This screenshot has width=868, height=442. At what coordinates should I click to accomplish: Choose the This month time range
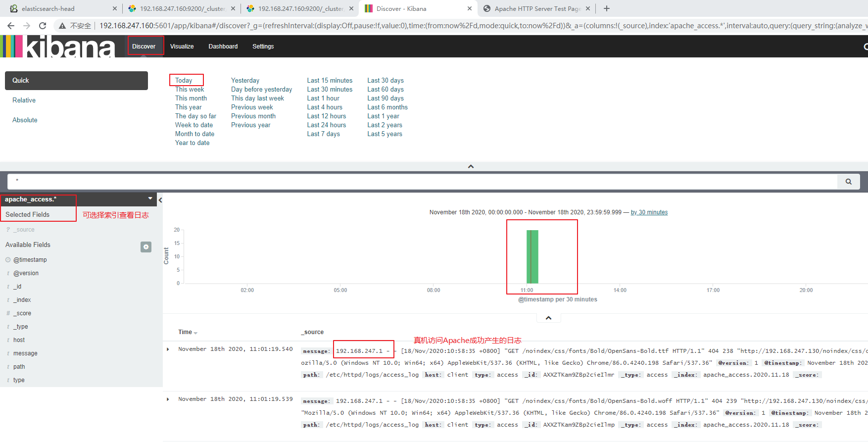pyautogui.click(x=191, y=98)
